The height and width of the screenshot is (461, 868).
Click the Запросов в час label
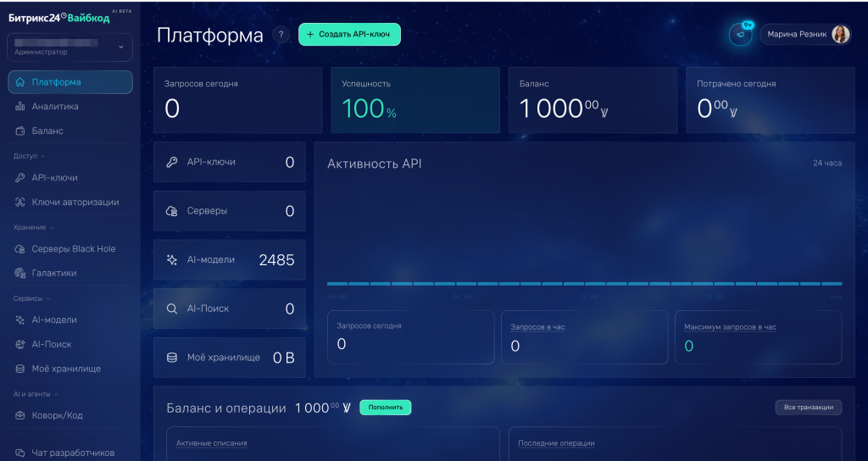click(x=537, y=327)
